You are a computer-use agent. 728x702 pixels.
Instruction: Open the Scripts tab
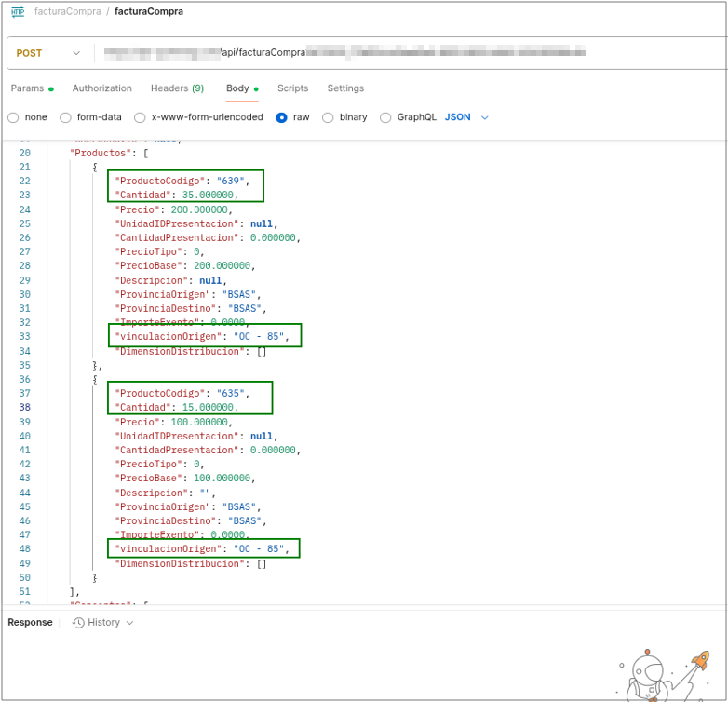[x=292, y=88]
